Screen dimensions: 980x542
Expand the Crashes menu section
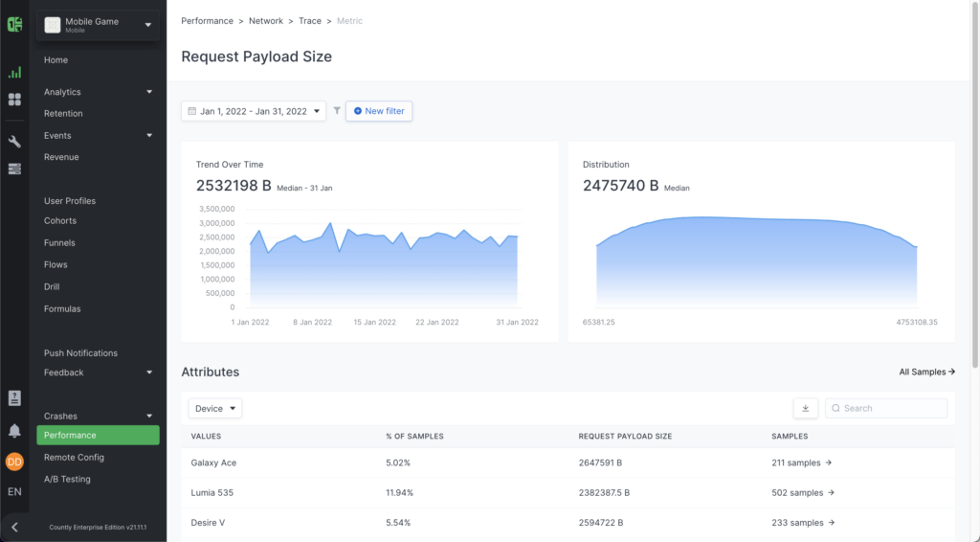[98, 416]
